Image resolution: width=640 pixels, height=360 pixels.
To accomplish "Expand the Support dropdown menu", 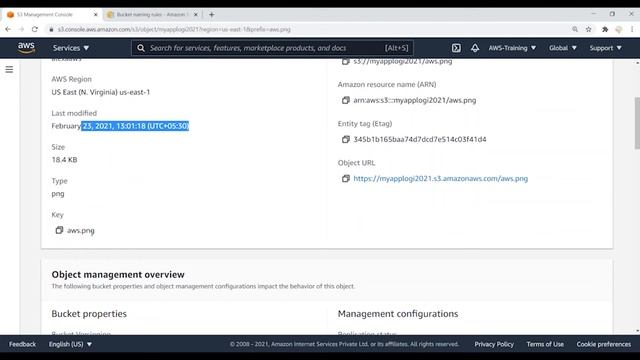I will (x=605, y=48).
